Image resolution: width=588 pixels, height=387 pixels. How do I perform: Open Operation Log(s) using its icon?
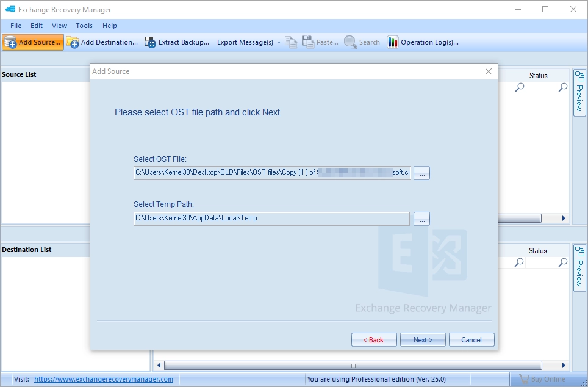[393, 42]
